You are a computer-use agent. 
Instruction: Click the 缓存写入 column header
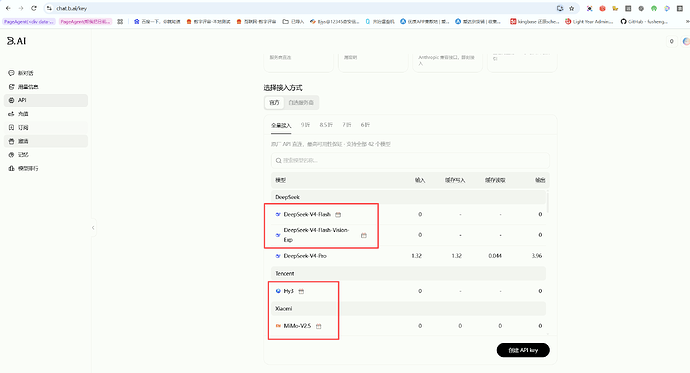[455, 180]
